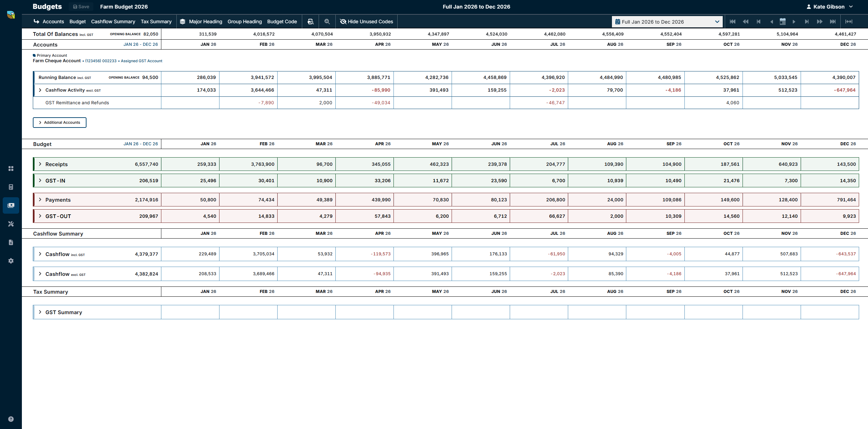Click the arrow icon before Accounts in the toolbar
Screen dimensions: 868x429
36,21
